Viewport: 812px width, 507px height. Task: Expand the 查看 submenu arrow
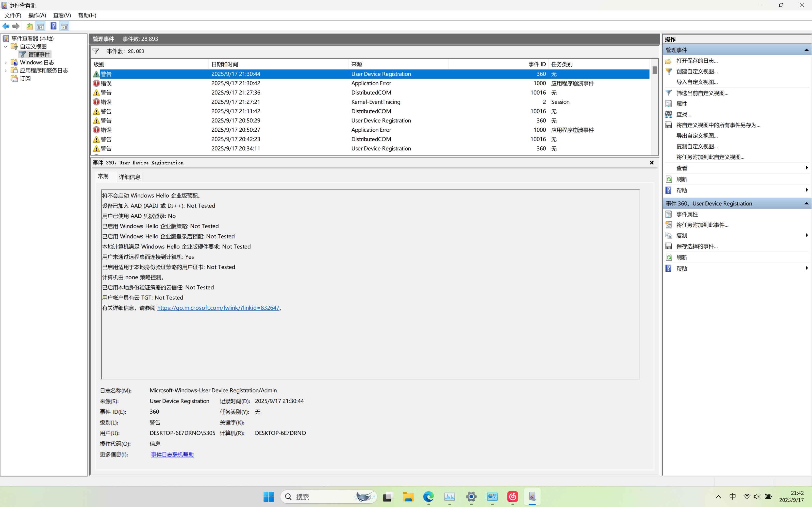click(x=806, y=168)
